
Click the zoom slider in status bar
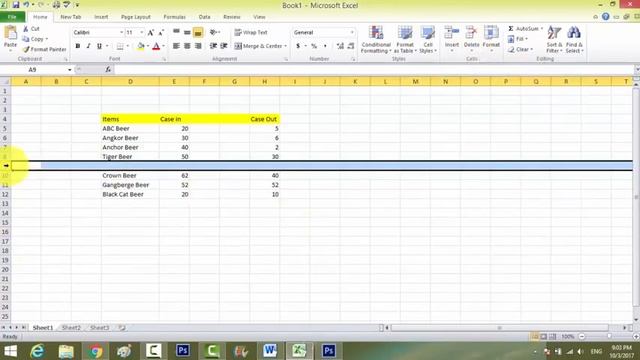coord(609,337)
